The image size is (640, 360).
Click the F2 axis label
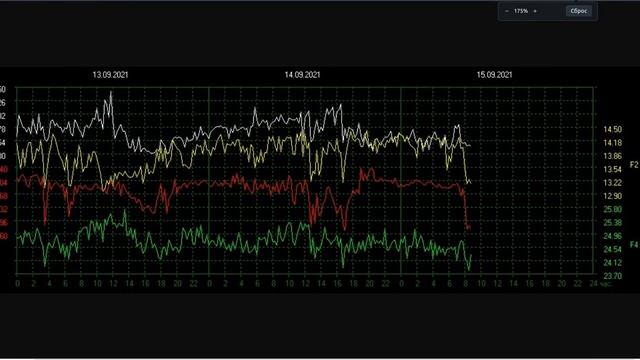[x=634, y=165]
